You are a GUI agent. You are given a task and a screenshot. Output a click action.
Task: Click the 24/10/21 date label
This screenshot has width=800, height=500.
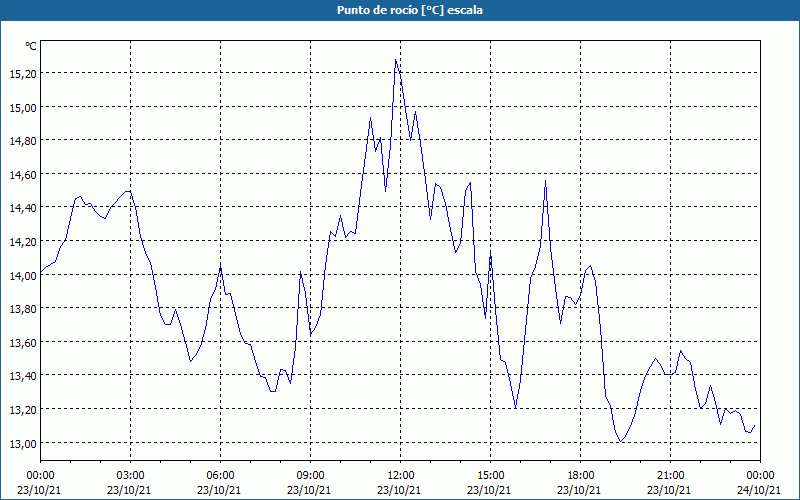pos(759,490)
